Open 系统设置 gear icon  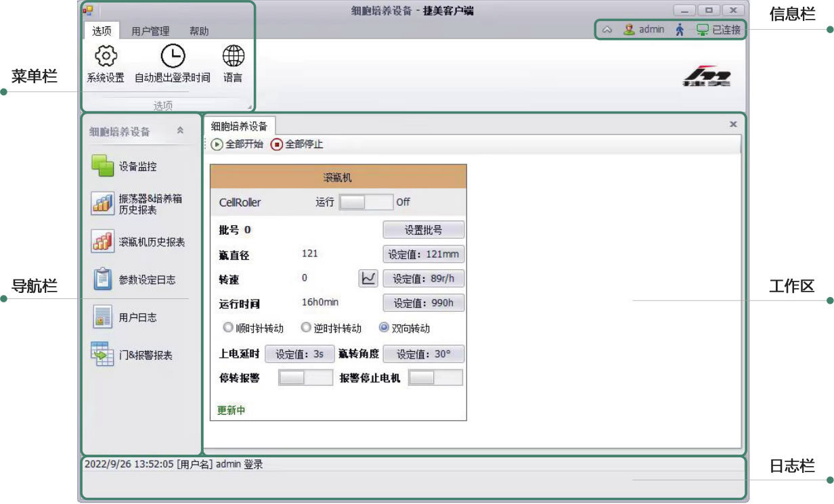[x=105, y=55]
